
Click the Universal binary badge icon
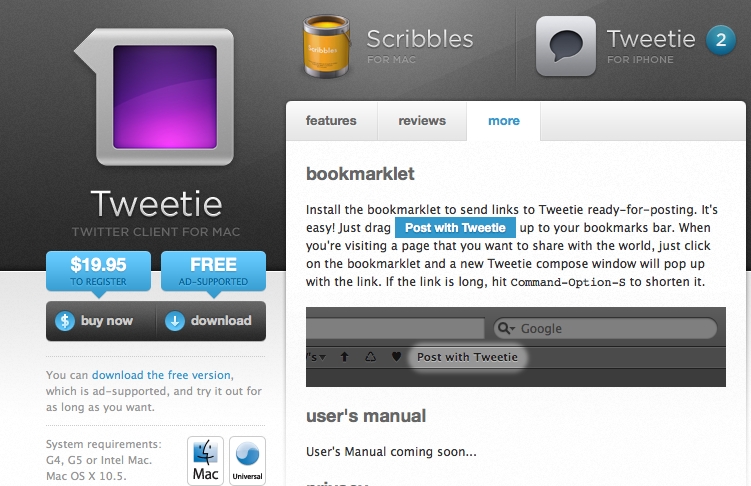click(x=247, y=460)
